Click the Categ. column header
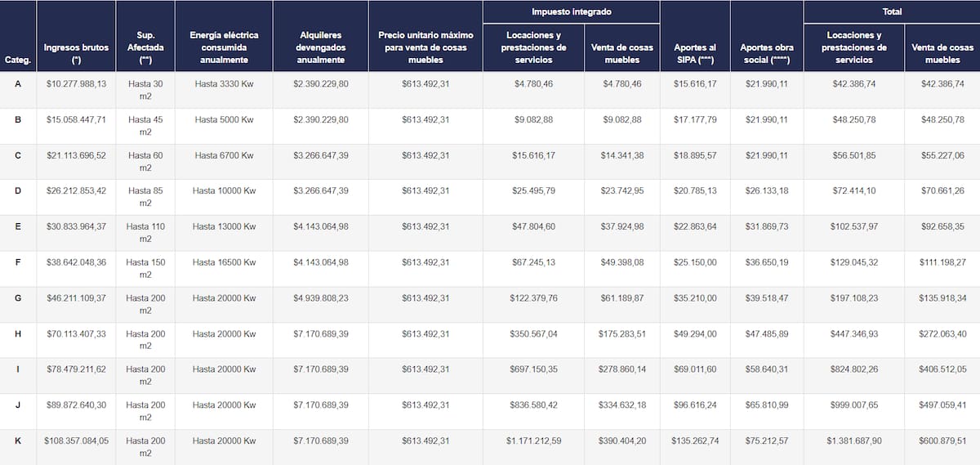Image resolution: width=980 pixels, height=465 pixels. (18, 60)
